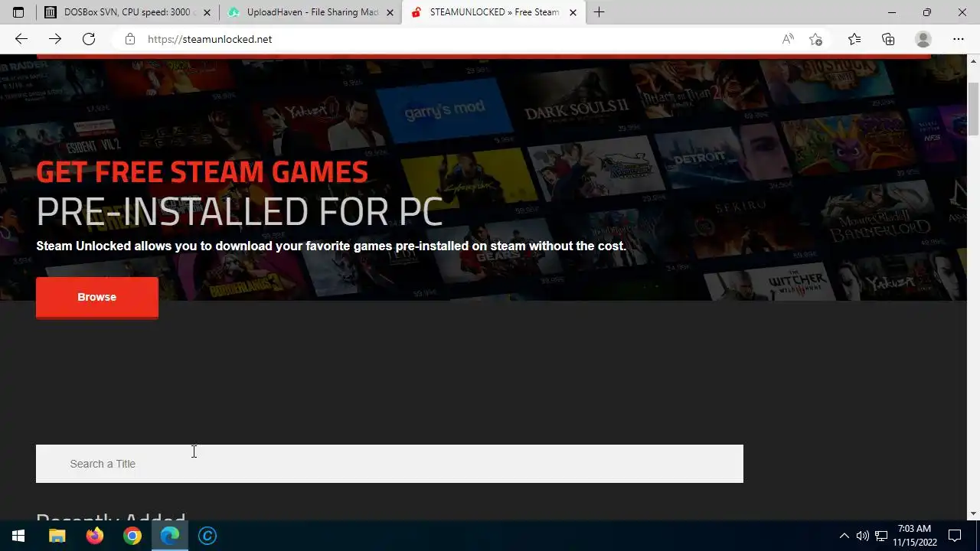Click the scrollbar down arrow
The image size is (980, 551).
[973, 514]
